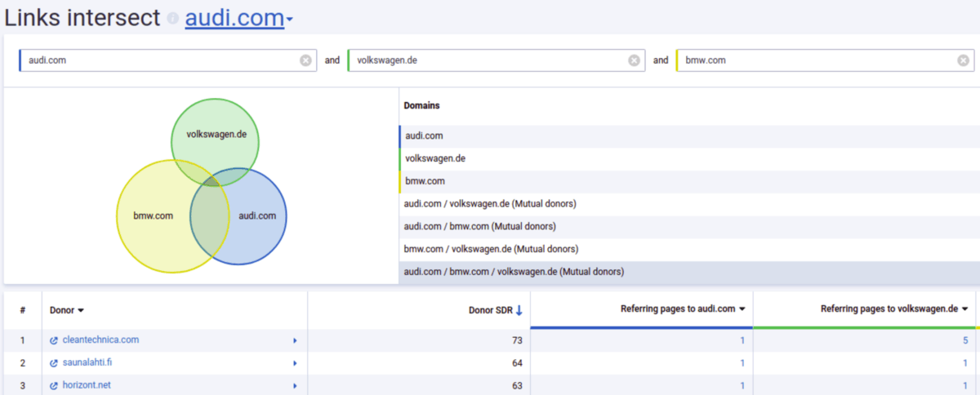The height and width of the screenshot is (395, 980).
Task: Select the bmw.com domains row
Action: pyautogui.click(x=689, y=181)
